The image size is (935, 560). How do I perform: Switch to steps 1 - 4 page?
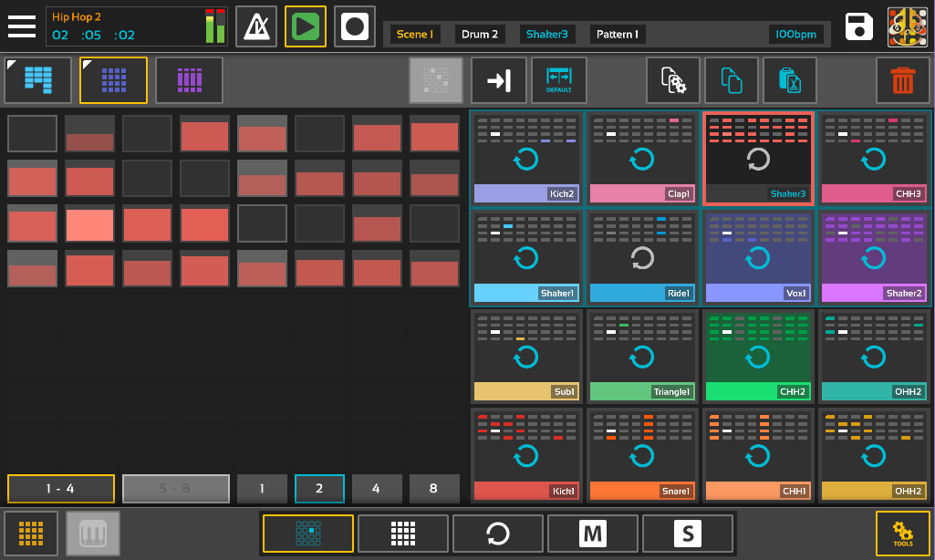61,489
